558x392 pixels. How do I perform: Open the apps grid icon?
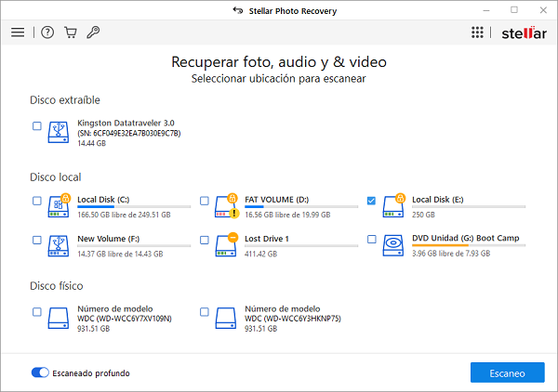pos(477,33)
